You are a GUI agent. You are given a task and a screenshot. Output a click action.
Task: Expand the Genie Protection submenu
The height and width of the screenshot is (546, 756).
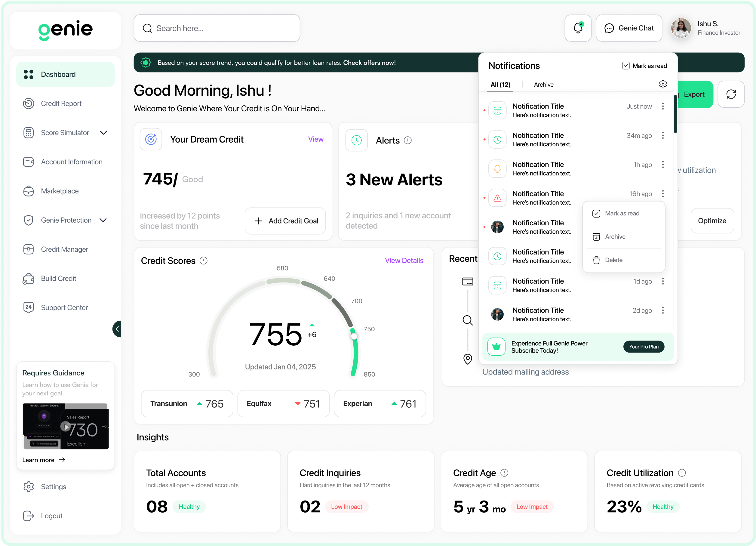[103, 220]
